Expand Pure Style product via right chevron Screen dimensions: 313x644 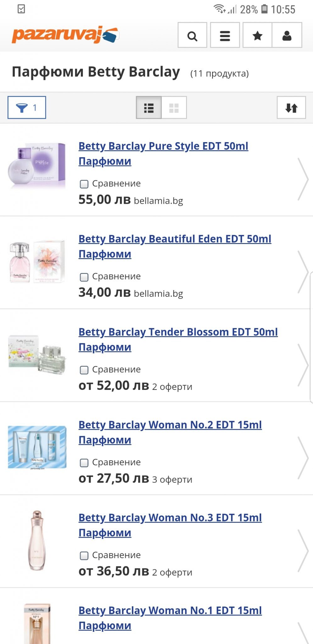tap(303, 179)
